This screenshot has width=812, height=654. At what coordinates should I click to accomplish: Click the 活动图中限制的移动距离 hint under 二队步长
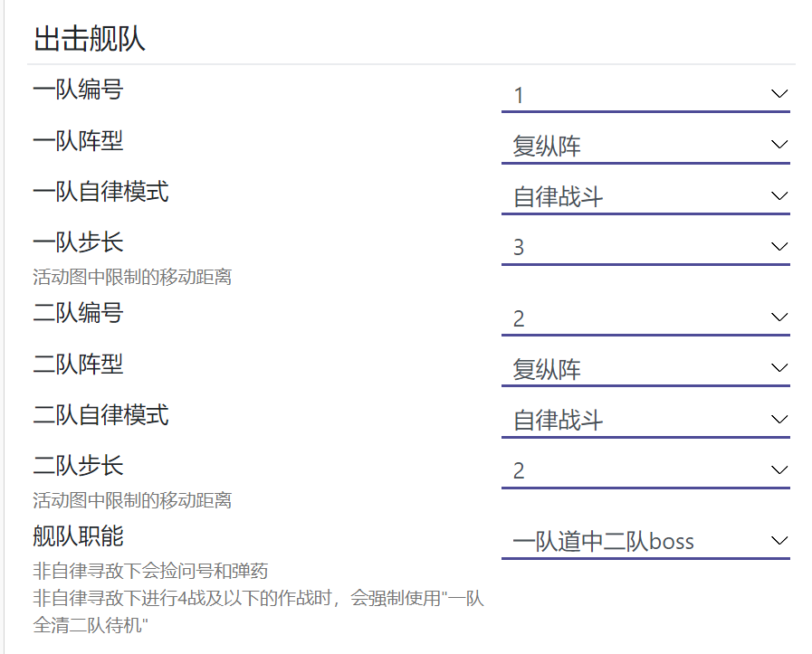pyautogui.click(x=132, y=500)
